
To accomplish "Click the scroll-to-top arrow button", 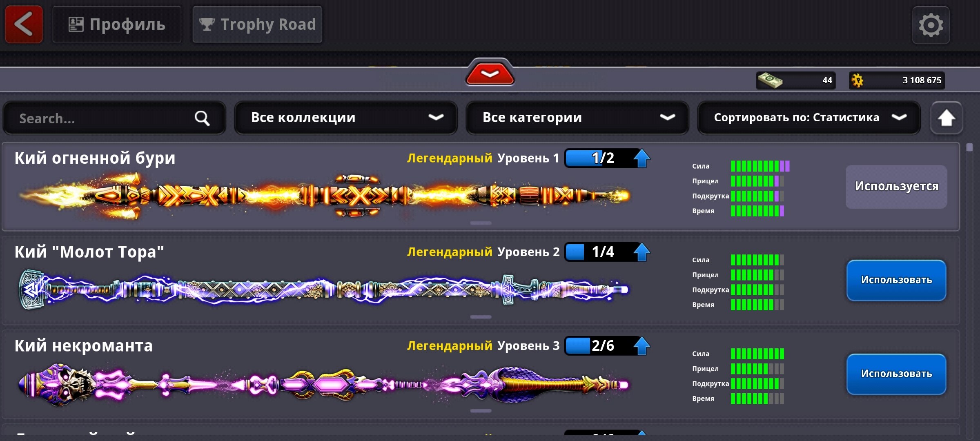I will point(946,118).
